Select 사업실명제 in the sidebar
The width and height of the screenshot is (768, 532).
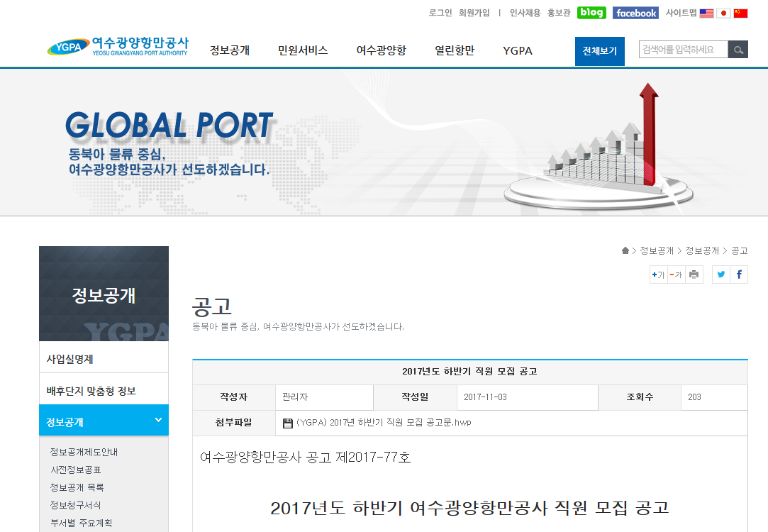click(x=70, y=359)
